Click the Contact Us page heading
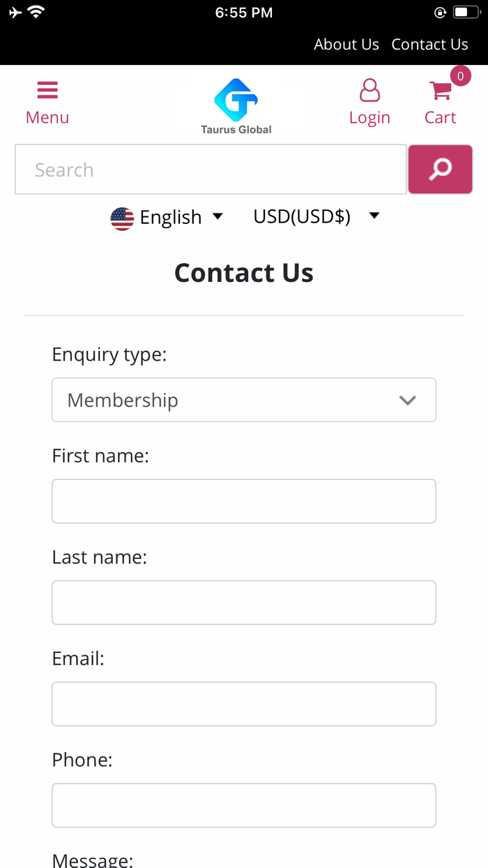The width and height of the screenshot is (488, 868). click(243, 273)
